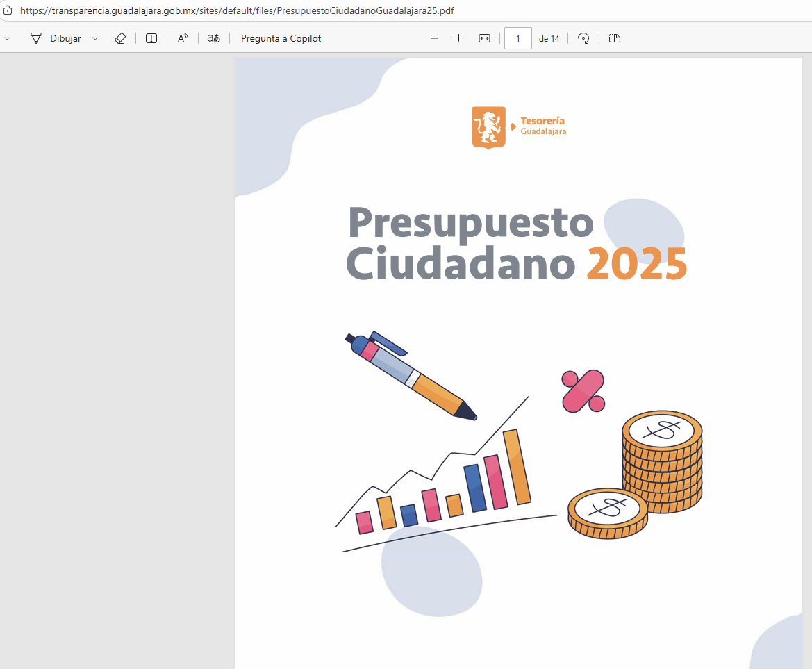Screen dimensions: 812x669
Task: Start Read aloud with the A icon
Action: click(x=183, y=39)
